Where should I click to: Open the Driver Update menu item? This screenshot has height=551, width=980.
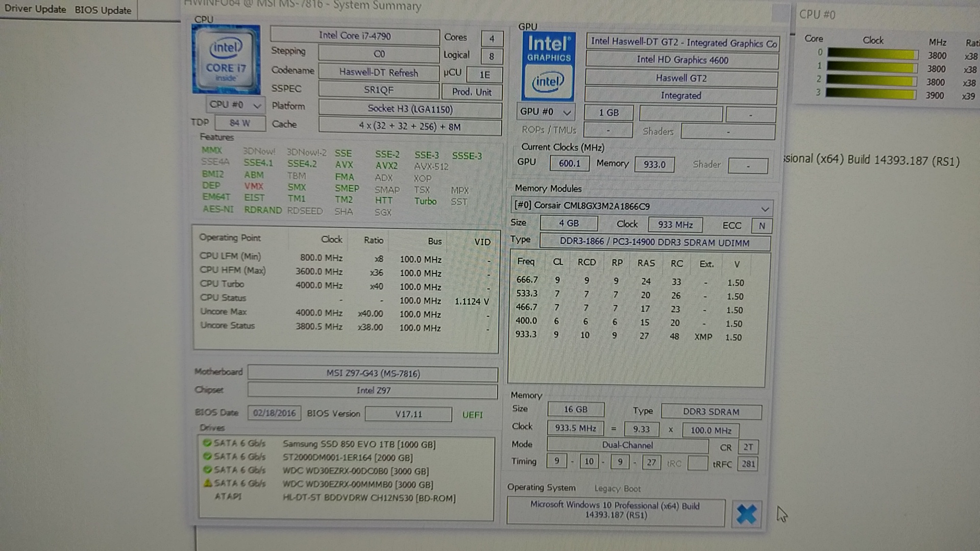pyautogui.click(x=35, y=9)
